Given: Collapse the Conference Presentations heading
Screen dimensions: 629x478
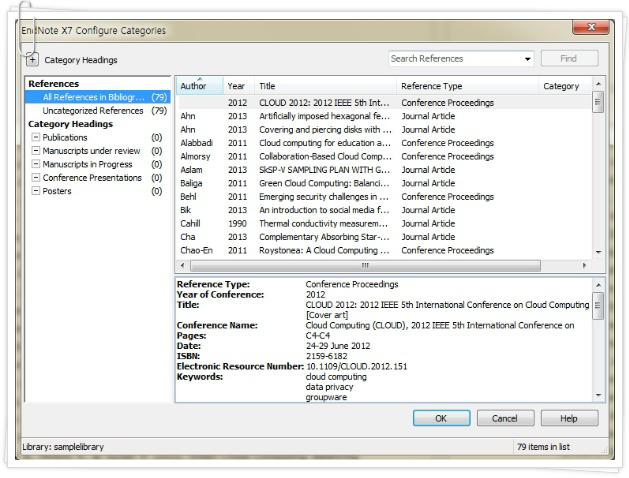Looking at the screenshot, I should point(36,178).
